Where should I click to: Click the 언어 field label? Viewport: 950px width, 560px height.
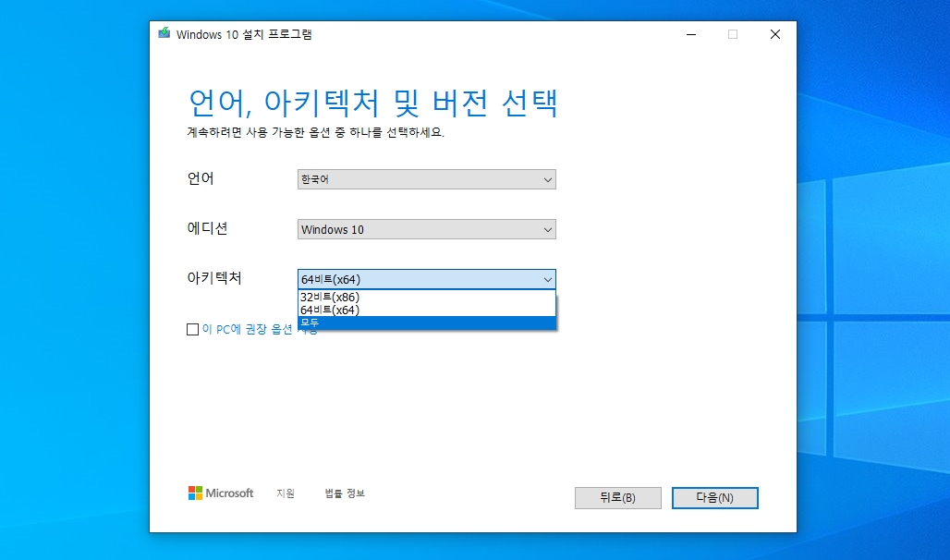pyautogui.click(x=201, y=178)
